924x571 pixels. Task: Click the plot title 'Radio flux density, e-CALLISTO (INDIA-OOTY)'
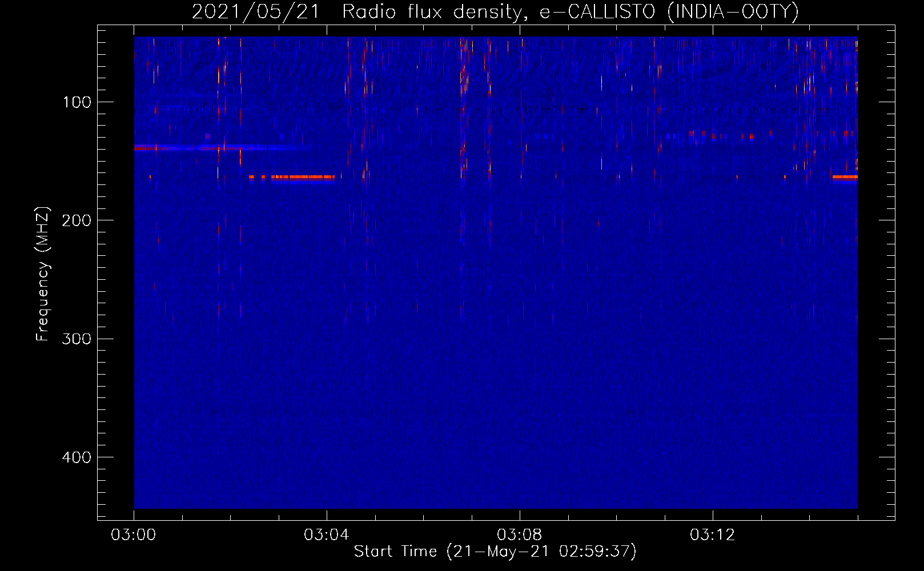click(x=570, y=12)
